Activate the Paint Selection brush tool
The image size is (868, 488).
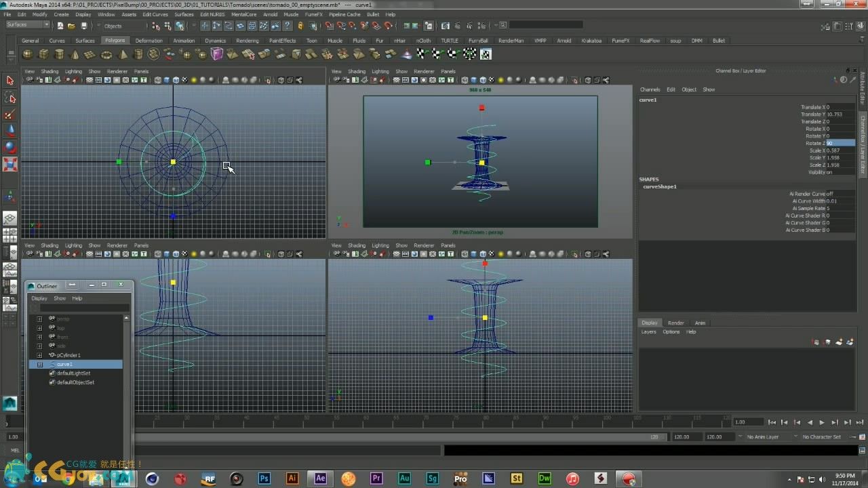click(9, 114)
